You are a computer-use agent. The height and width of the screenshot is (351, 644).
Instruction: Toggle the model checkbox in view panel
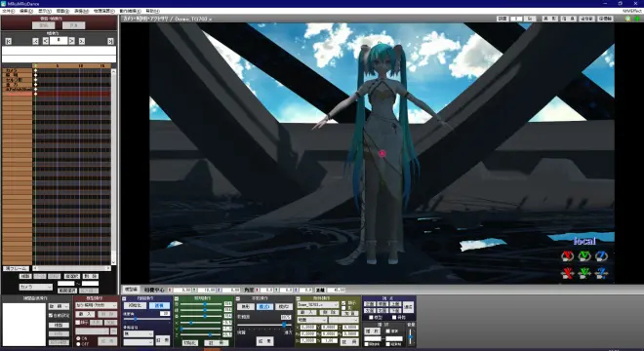pos(371,317)
